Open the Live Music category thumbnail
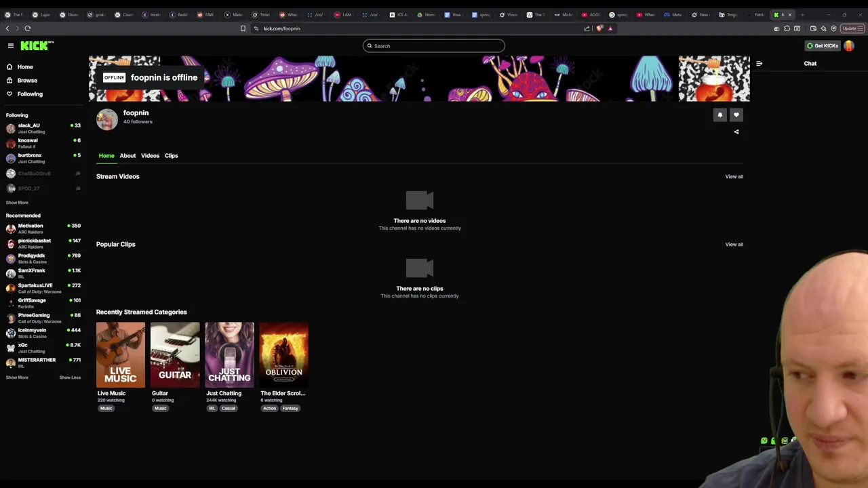868x488 pixels. 121,354
